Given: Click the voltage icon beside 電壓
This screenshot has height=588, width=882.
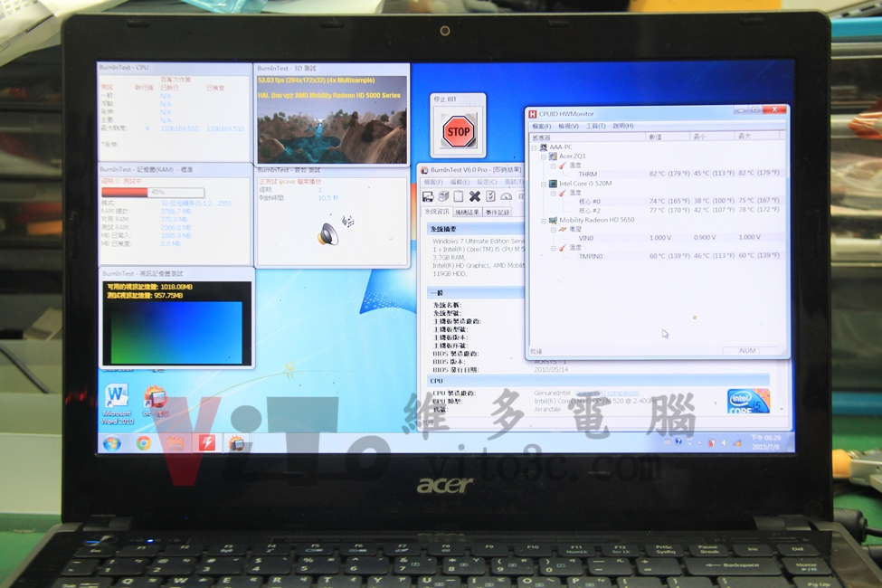Looking at the screenshot, I should point(562,229).
